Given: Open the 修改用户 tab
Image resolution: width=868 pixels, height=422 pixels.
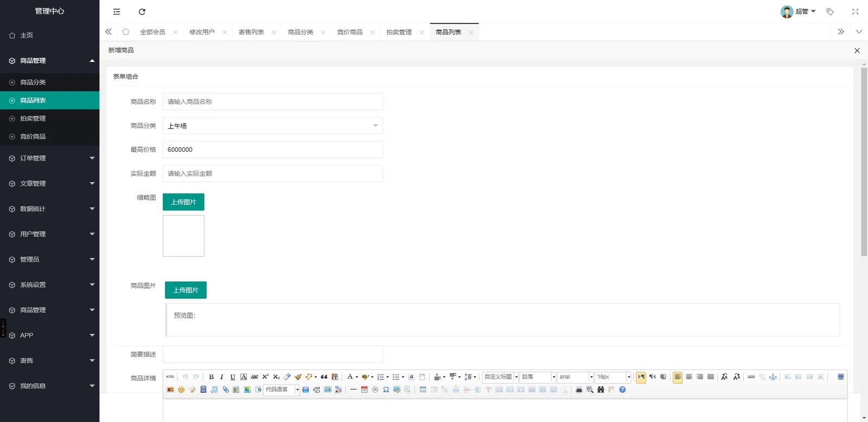Looking at the screenshot, I should click(x=202, y=32).
